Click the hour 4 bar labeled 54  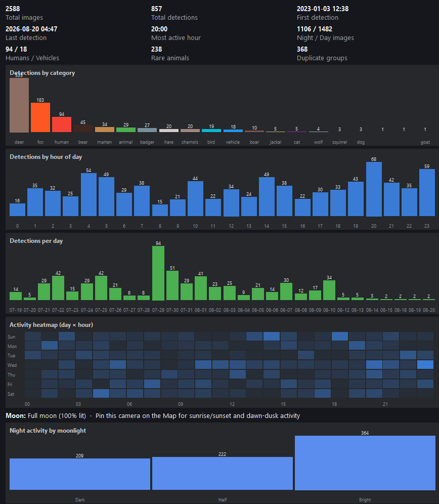tap(89, 194)
